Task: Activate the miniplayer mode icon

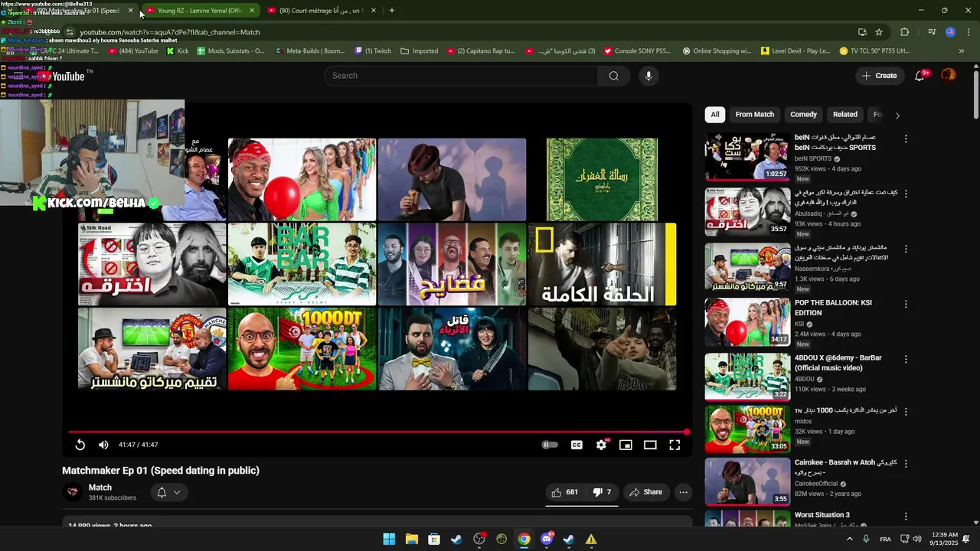Action: tap(626, 445)
